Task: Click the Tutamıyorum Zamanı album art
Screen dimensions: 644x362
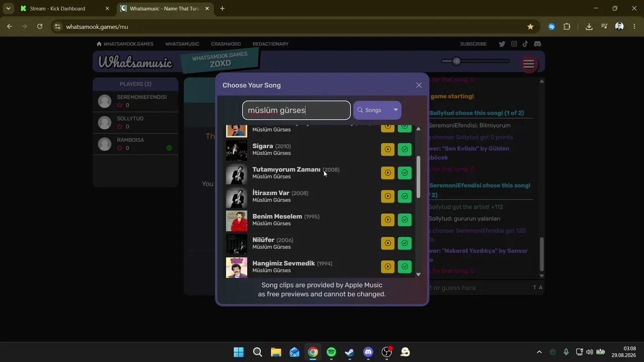Action: (x=236, y=173)
